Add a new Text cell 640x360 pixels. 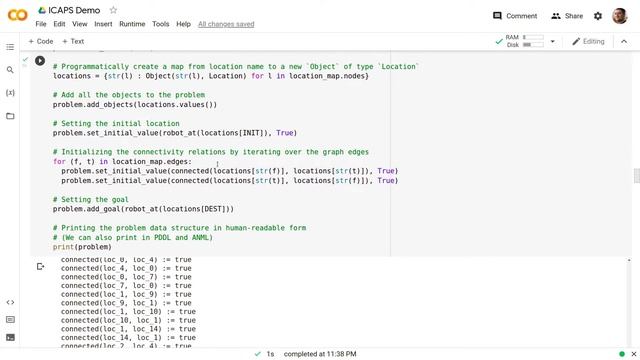pos(73,41)
